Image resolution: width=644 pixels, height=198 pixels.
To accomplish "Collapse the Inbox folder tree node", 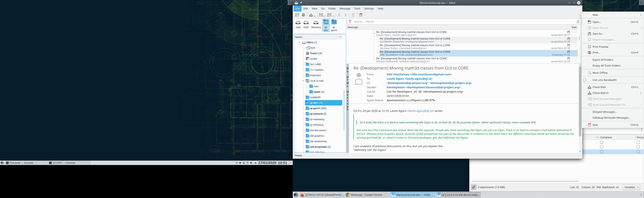I will (x=299, y=42).
